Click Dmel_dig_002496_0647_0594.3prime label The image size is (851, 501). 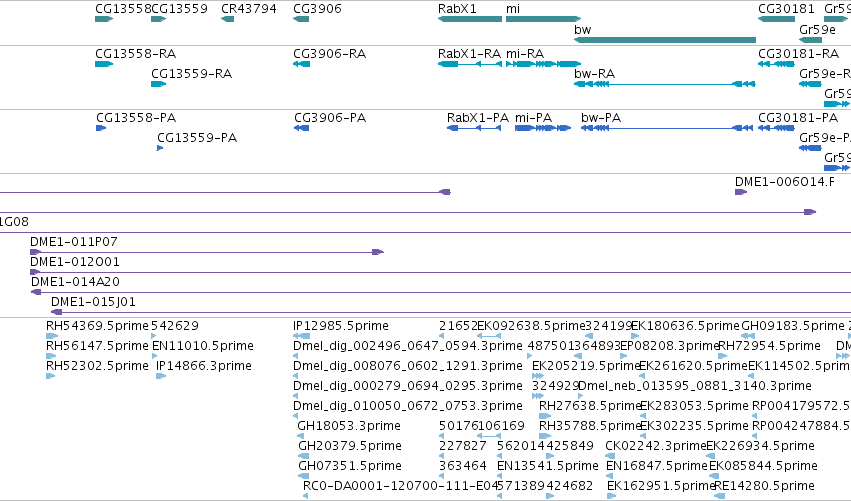pos(408,346)
